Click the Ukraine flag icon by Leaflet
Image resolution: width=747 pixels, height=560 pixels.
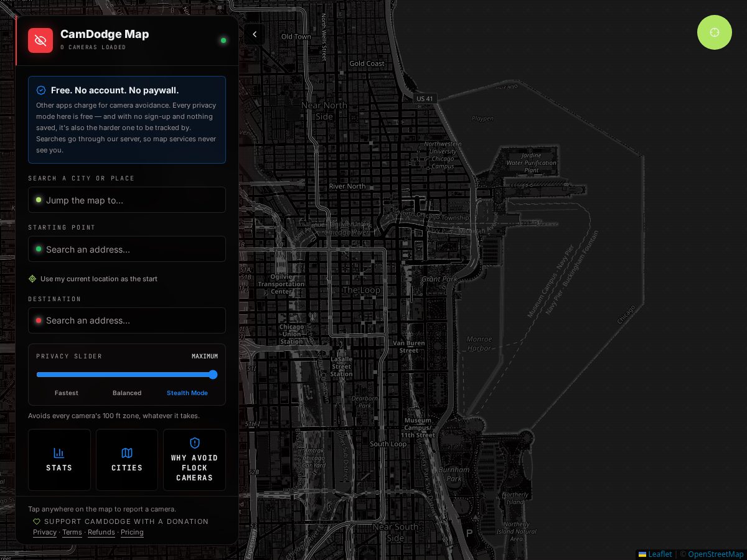pos(642,554)
